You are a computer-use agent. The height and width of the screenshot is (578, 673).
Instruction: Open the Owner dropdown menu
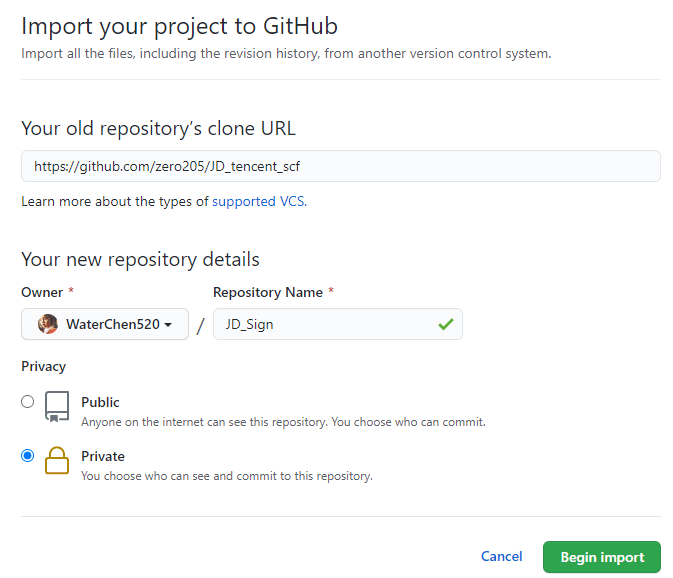pyautogui.click(x=105, y=324)
